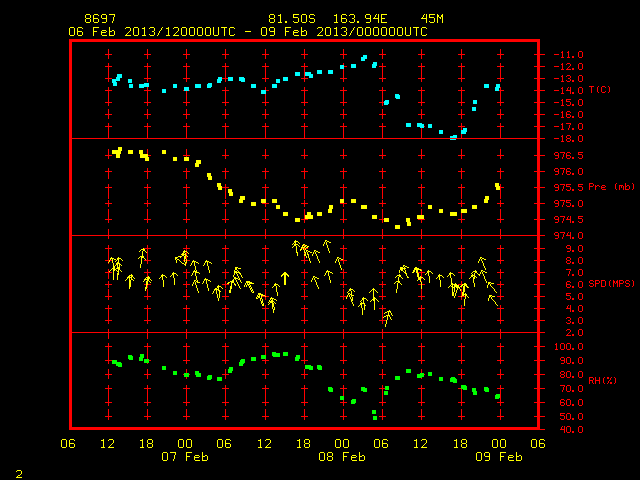Screen dimensions: 640x480
Task: Click the -11.0 temperature tick label
Action: tap(569, 55)
